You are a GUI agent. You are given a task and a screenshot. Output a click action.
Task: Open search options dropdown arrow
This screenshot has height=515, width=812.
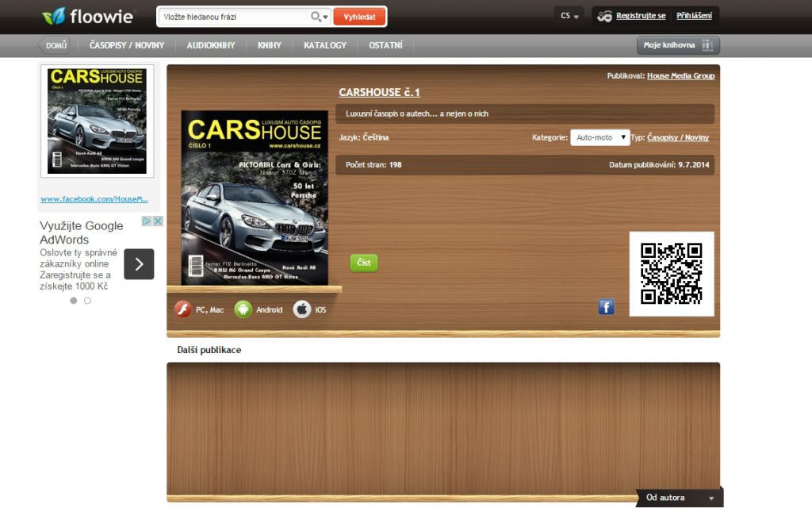pyautogui.click(x=326, y=17)
